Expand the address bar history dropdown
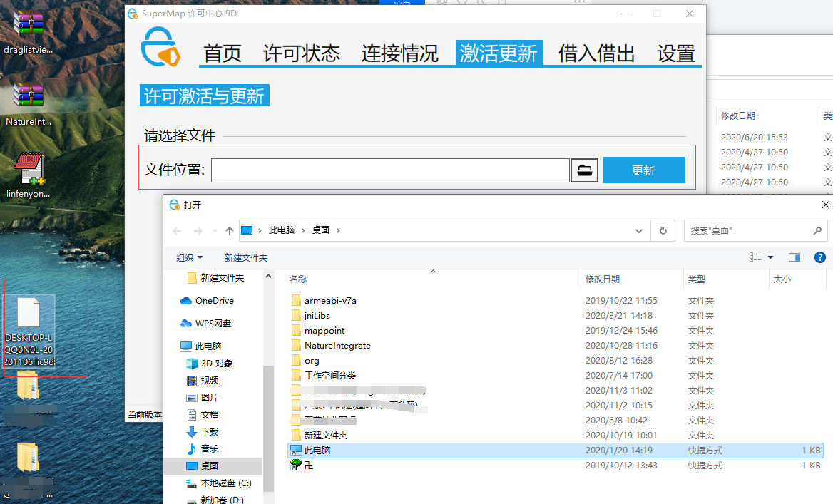The width and height of the screenshot is (833, 504). pos(638,230)
